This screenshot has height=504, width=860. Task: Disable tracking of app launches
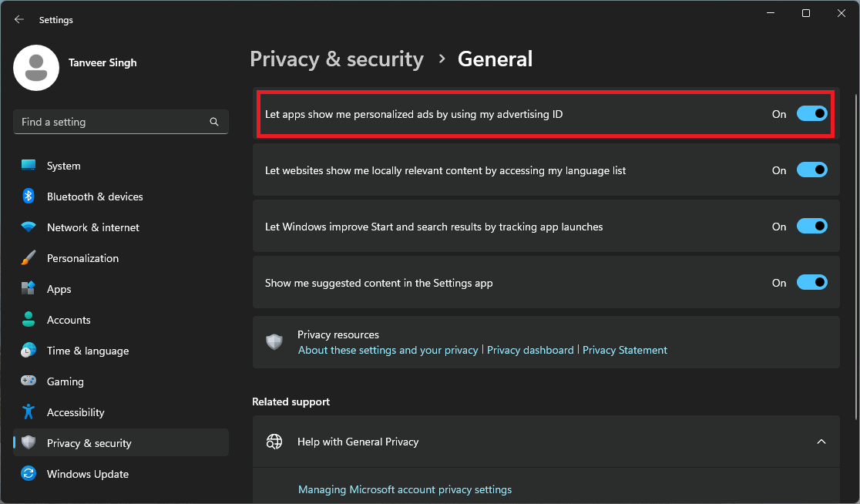pos(811,226)
